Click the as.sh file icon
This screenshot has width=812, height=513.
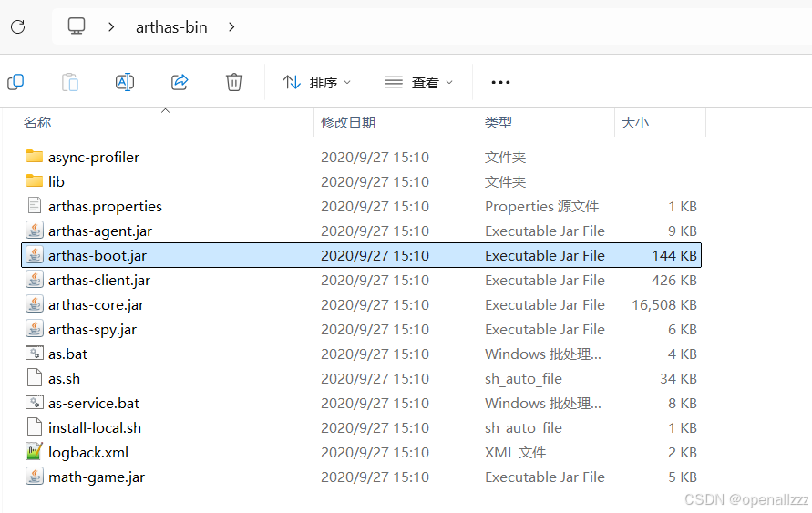coord(35,377)
